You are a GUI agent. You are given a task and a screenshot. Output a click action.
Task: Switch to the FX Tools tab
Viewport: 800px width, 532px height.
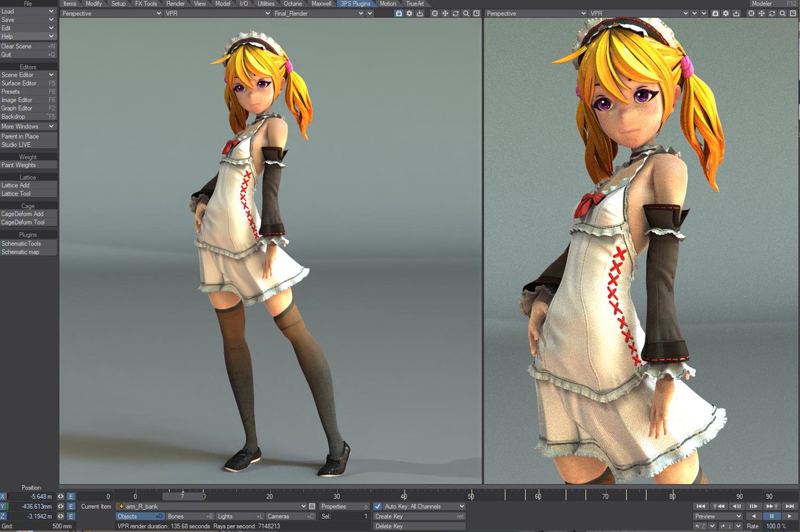click(x=146, y=3)
